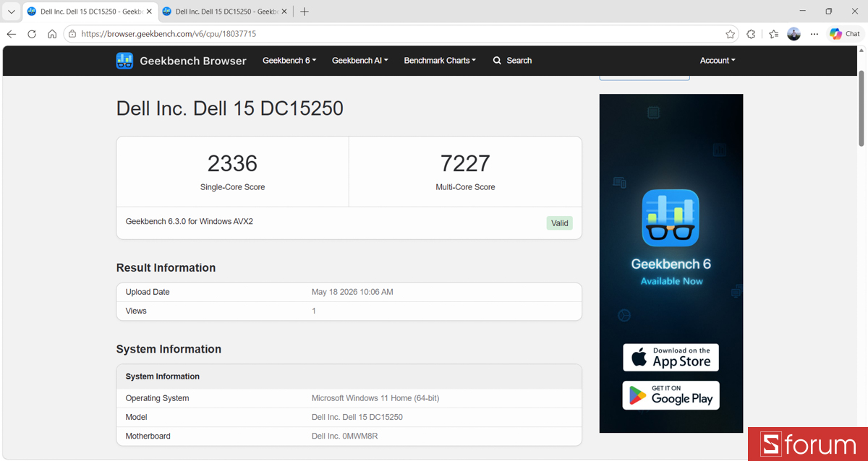The image size is (868, 461).
Task: Expand the Geekbench AI dropdown menu
Action: [x=360, y=61]
